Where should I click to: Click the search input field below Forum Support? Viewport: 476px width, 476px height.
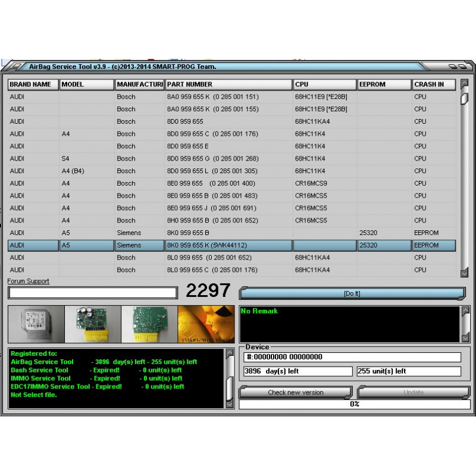coord(92,293)
